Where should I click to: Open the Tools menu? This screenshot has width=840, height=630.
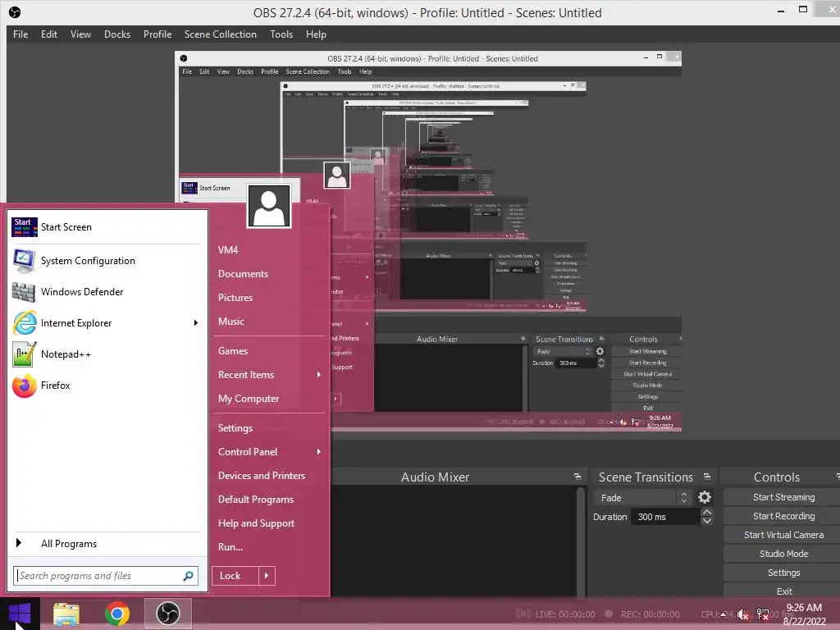tap(281, 34)
